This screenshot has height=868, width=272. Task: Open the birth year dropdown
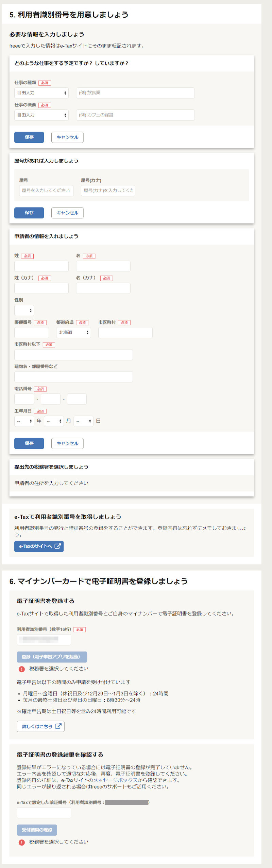24,421
